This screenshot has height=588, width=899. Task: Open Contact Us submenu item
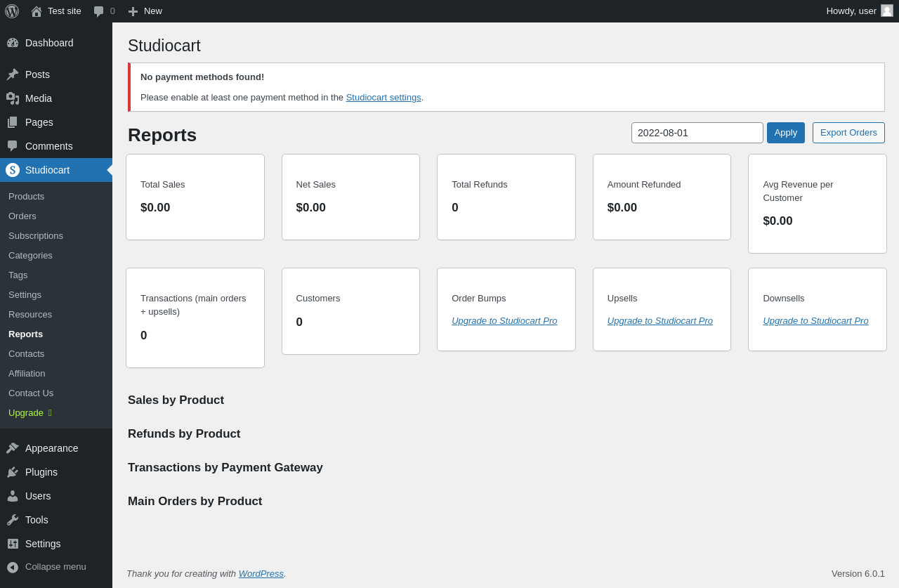click(x=31, y=393)
